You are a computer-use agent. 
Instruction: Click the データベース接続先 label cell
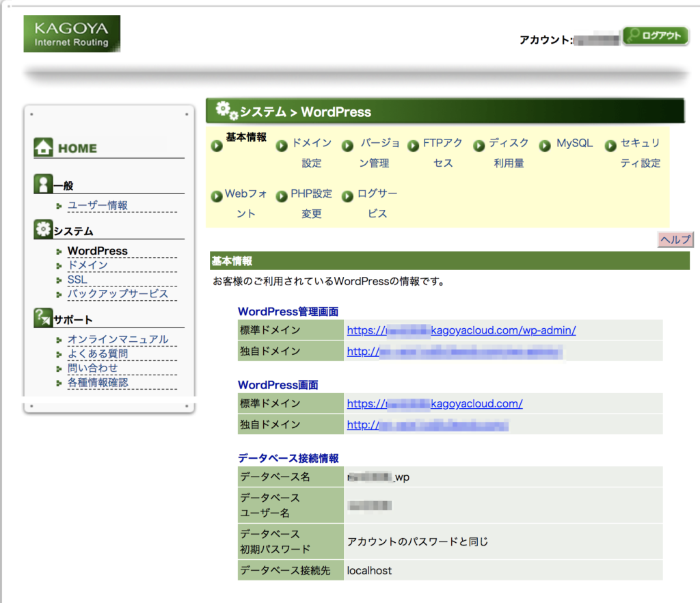[291, 570]
